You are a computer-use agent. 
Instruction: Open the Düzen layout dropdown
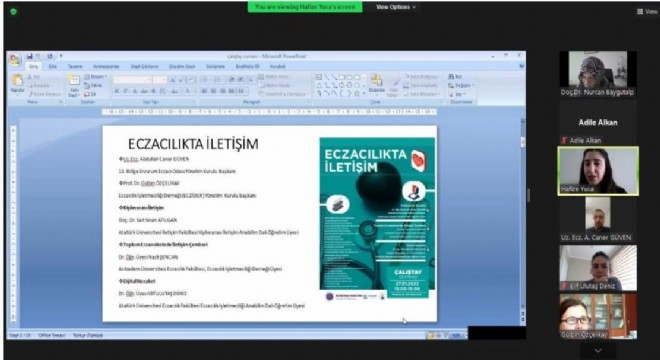(x=96, y=77)
